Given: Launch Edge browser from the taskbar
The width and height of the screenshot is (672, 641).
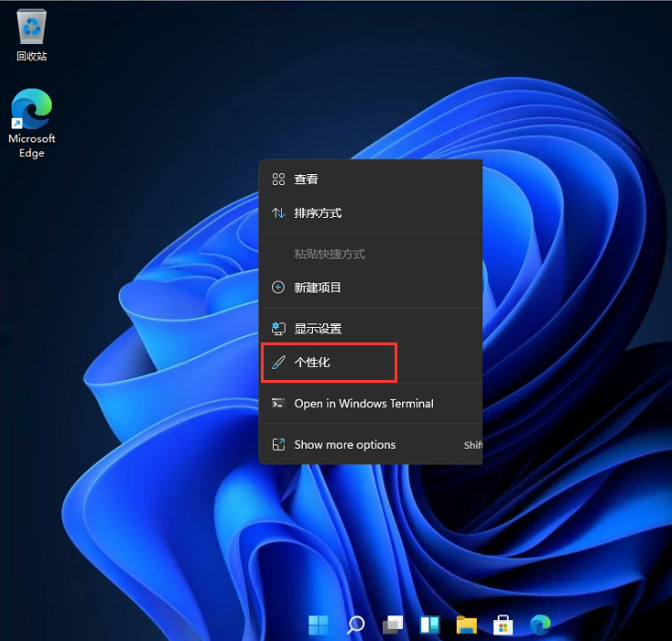Looking at the screenshot, I should coord(540,625).
